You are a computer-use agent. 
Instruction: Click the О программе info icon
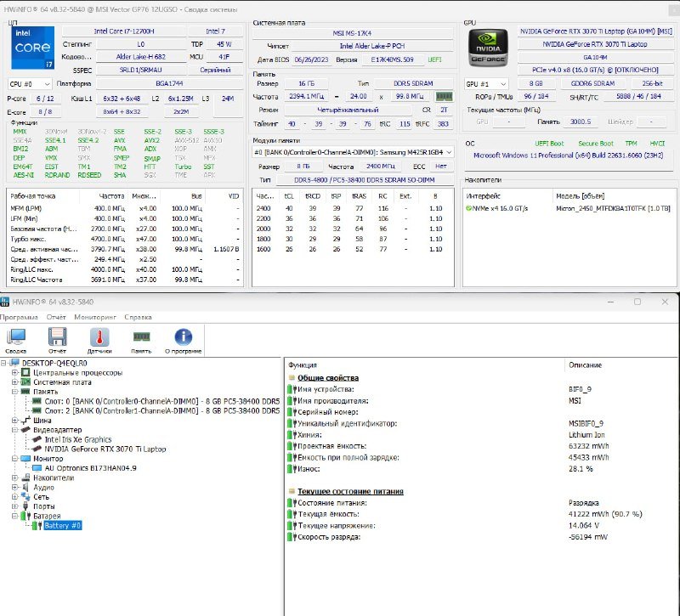tap(181, 338)
